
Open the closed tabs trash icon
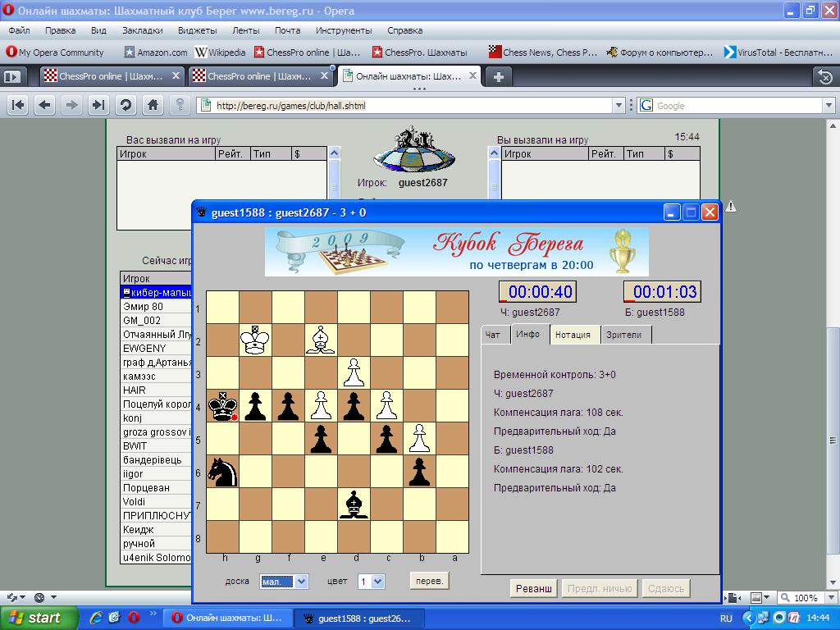click(x=825, y=77)
